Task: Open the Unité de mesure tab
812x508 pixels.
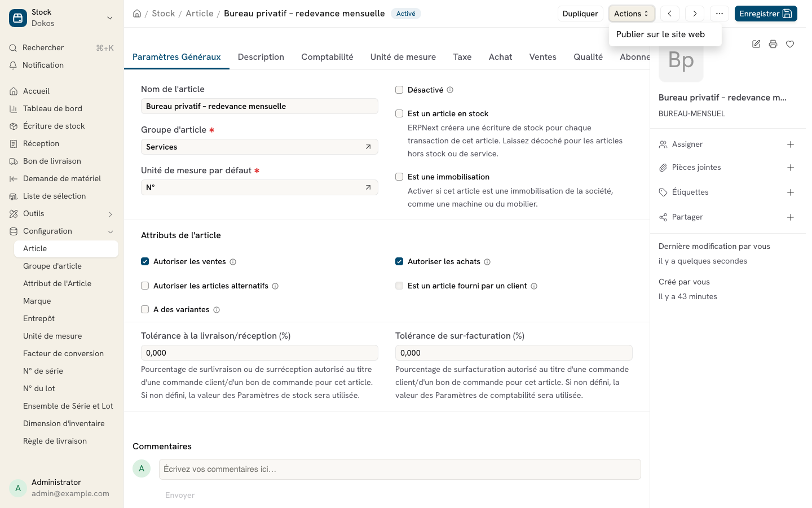Action: (x=403, y=57)
